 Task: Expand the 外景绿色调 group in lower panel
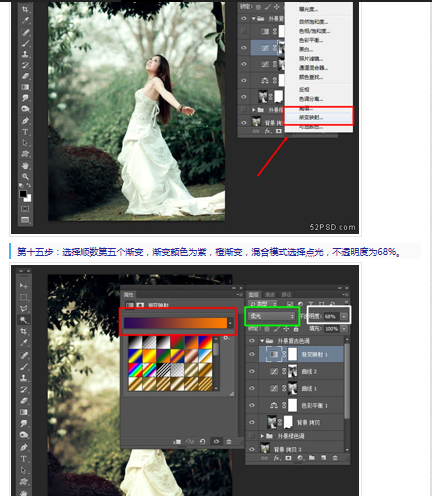tap(262, 436)
